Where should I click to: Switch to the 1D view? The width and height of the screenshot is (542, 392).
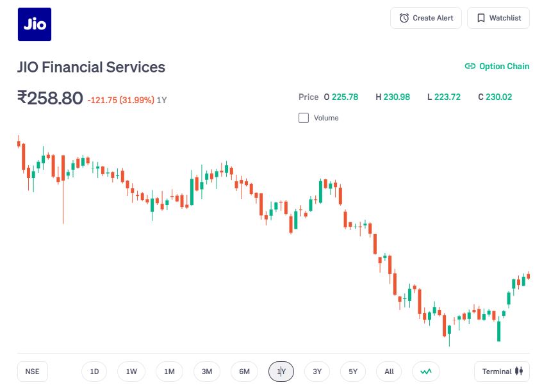point(94,372)
